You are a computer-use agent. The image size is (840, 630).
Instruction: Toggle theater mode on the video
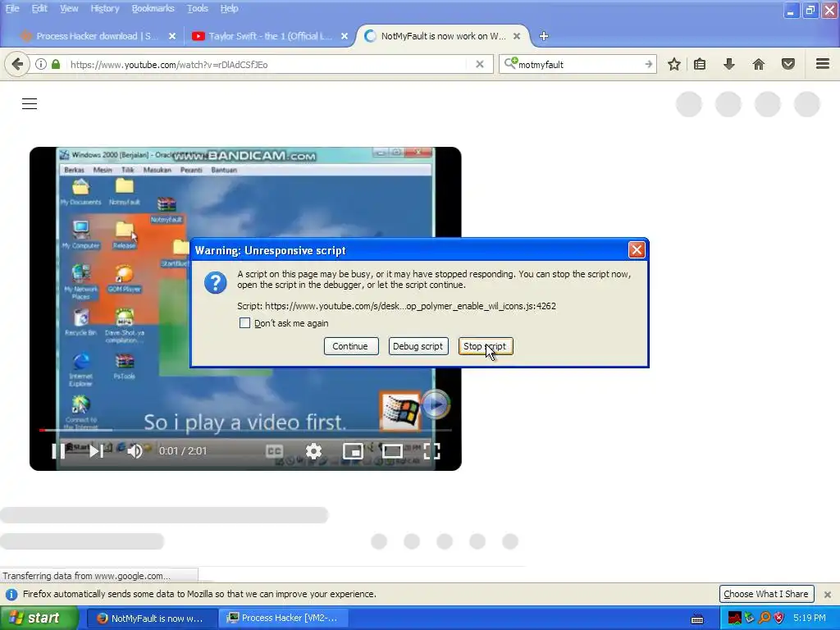tap(392, 451)
